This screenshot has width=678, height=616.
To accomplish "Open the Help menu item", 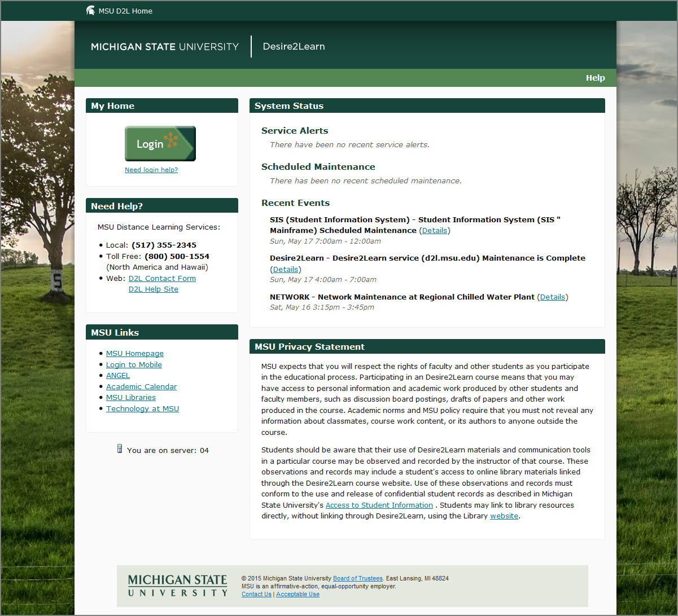I will [595, 78].
